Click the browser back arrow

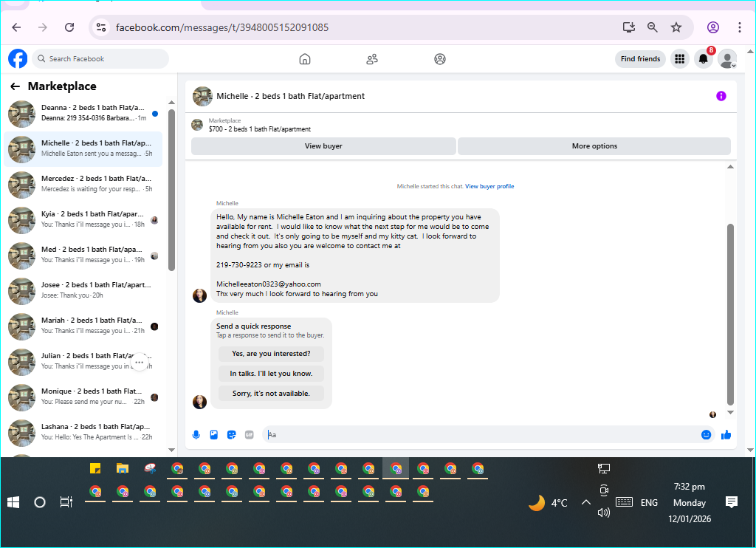tap(16, 27)
